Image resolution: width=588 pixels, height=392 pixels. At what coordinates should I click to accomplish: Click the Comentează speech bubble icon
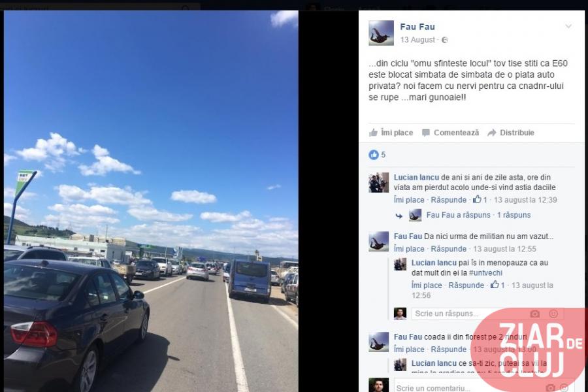(x=425, y=133)
